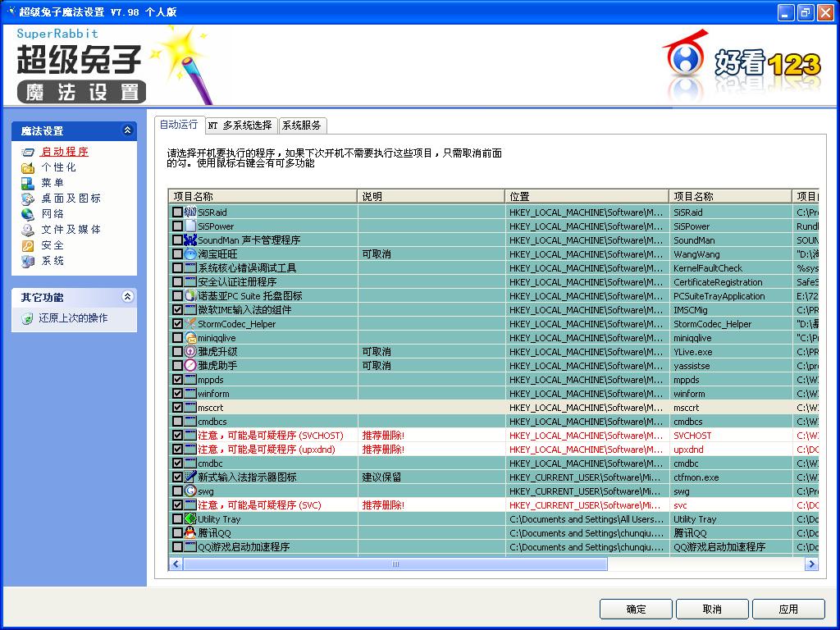Check the 淘宝旺旺 startup checkbox

[x=177, y=254]
